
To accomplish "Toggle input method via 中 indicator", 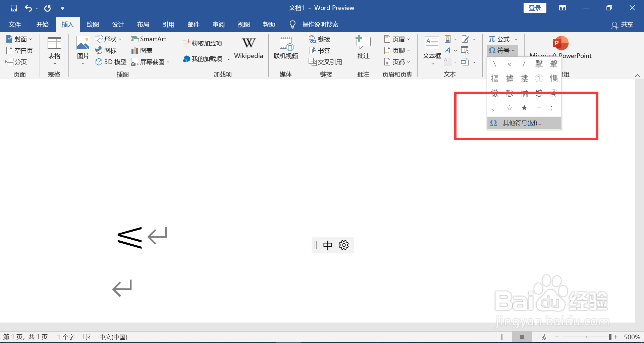I will 328,245.
